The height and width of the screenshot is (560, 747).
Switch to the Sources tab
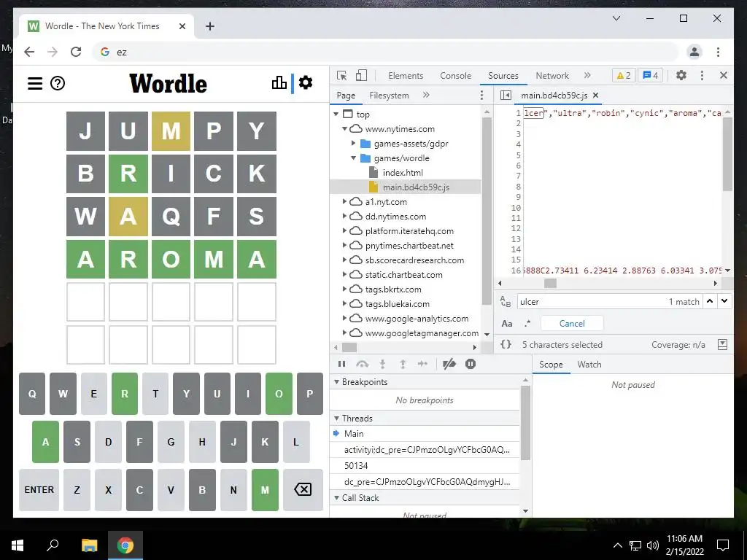coord(503,75)
